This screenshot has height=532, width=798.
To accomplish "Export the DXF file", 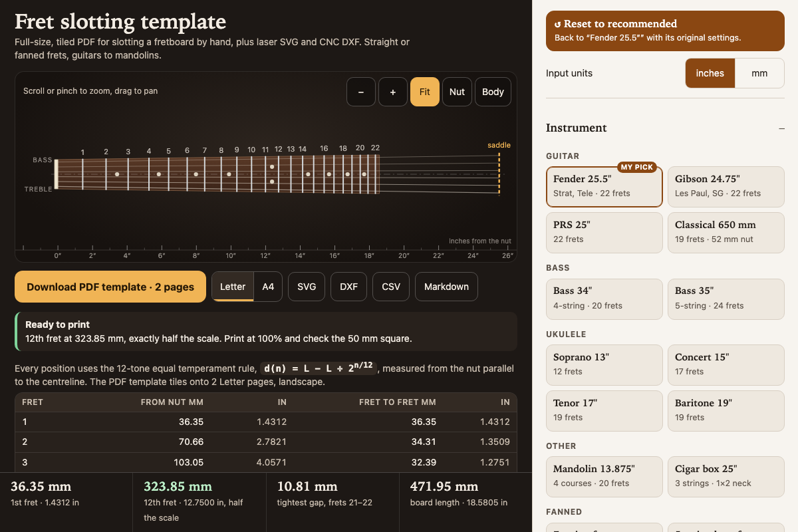I will [x=348, y=287].
